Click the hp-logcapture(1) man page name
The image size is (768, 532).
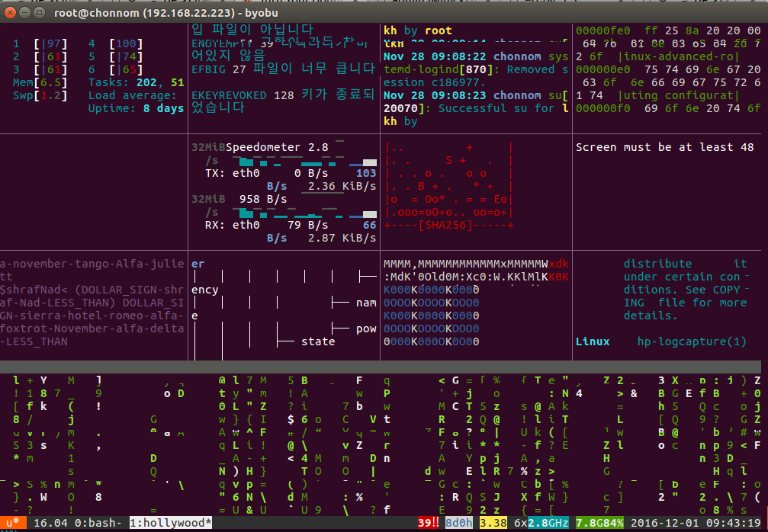tap(692, 341)
